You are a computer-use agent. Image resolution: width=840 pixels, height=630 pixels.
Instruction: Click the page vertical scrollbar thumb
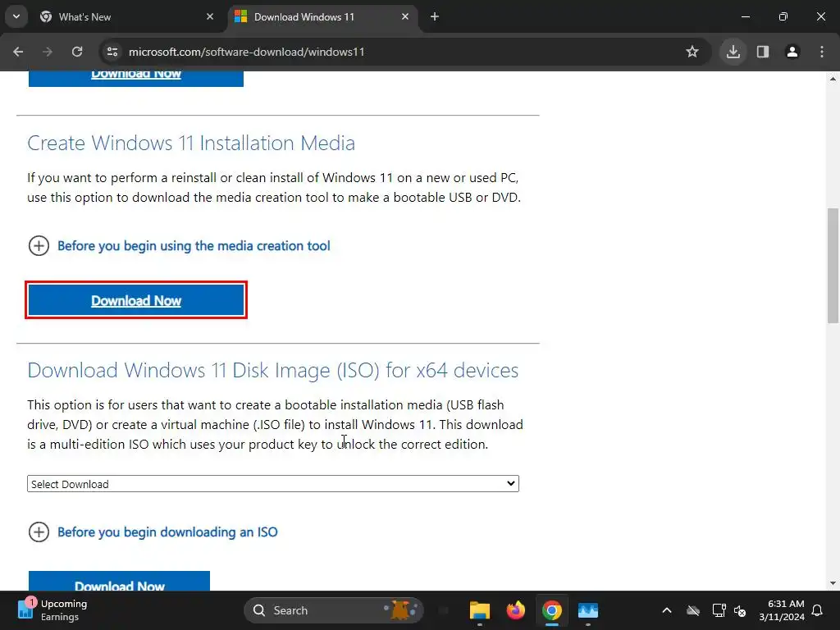coord(833,266)
